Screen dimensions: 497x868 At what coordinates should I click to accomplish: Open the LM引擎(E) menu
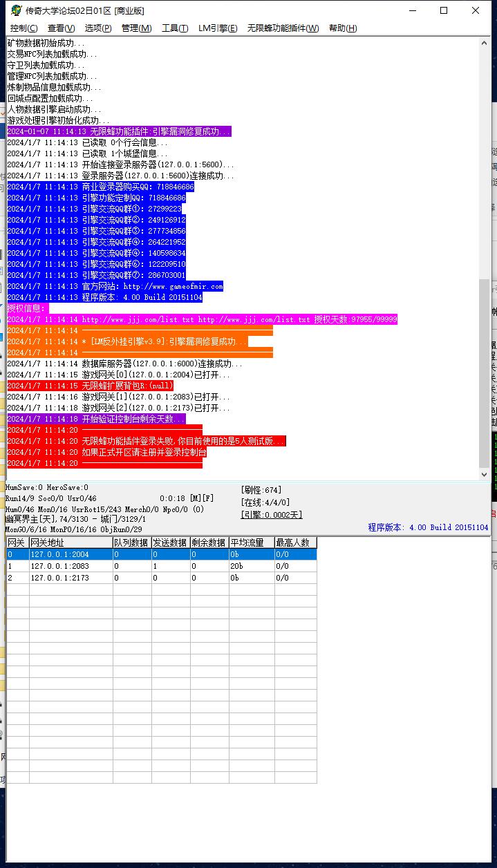tap(218, 28)
